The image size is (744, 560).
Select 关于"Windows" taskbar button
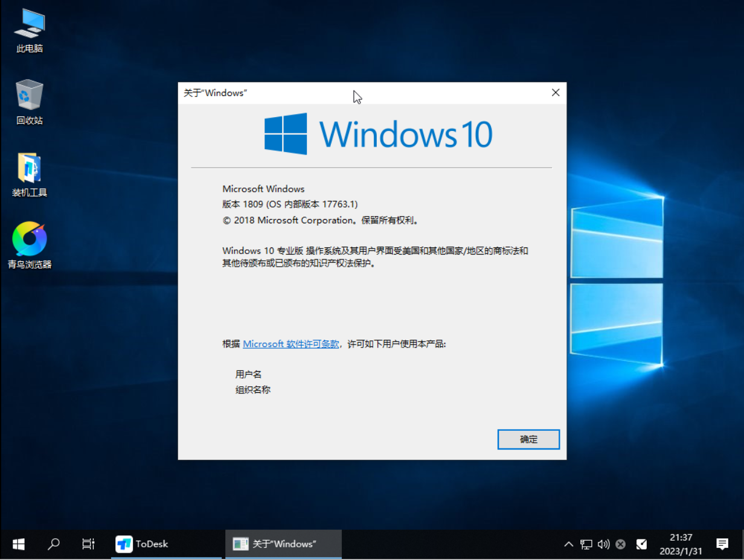click(283, 544)
